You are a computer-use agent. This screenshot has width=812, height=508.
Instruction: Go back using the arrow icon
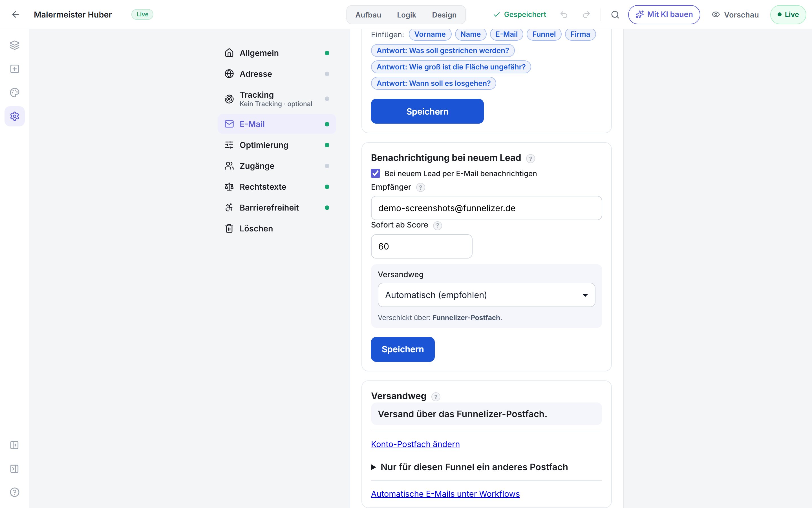point(16,14)
